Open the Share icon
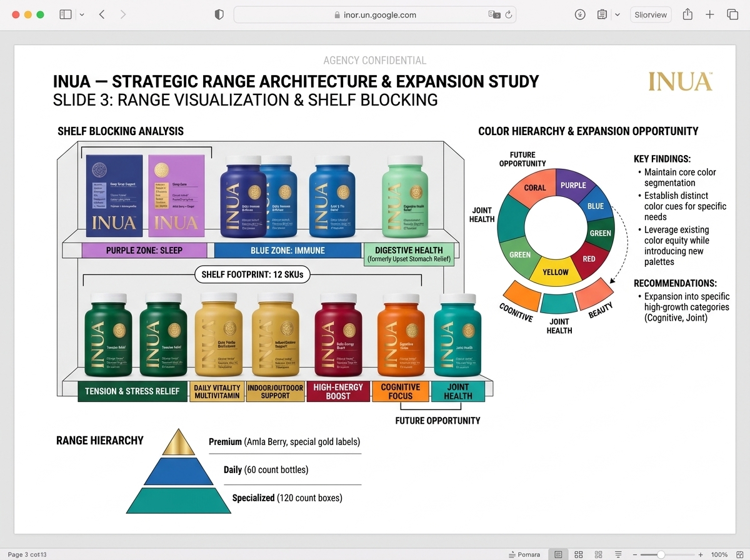Viewport: 750px width, 560px height. click(687, 14)
